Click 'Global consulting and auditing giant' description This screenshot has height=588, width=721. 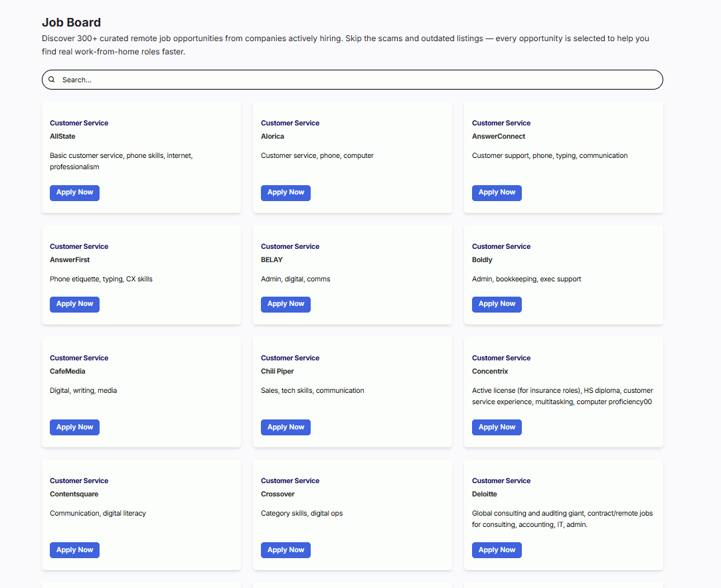coord(562,519)
